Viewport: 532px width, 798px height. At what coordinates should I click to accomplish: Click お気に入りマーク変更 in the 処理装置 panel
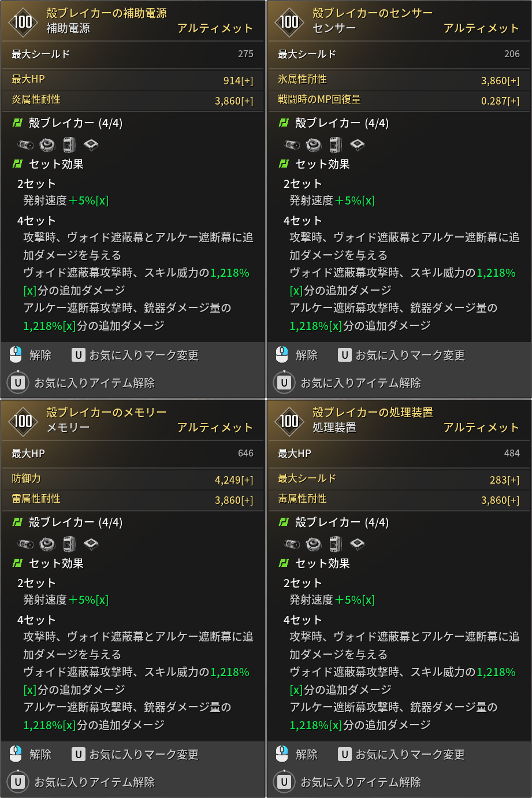410,755
